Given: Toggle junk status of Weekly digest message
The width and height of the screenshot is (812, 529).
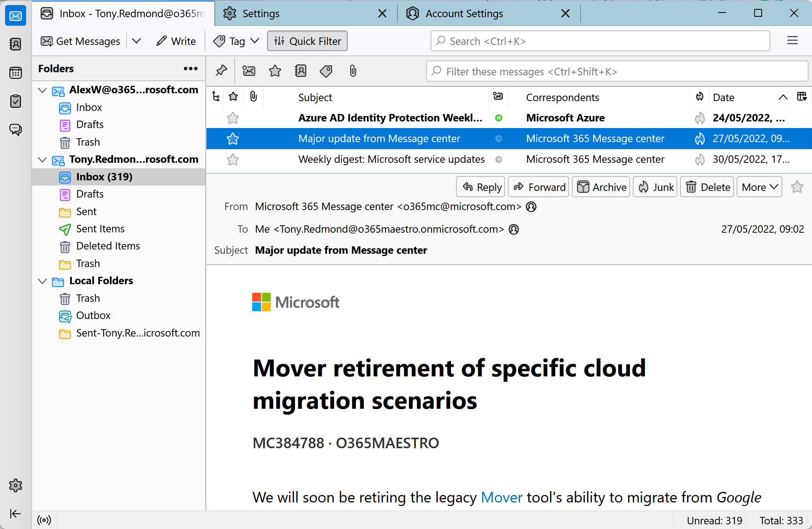Looking at the screenshot, I should coord(700,159).
